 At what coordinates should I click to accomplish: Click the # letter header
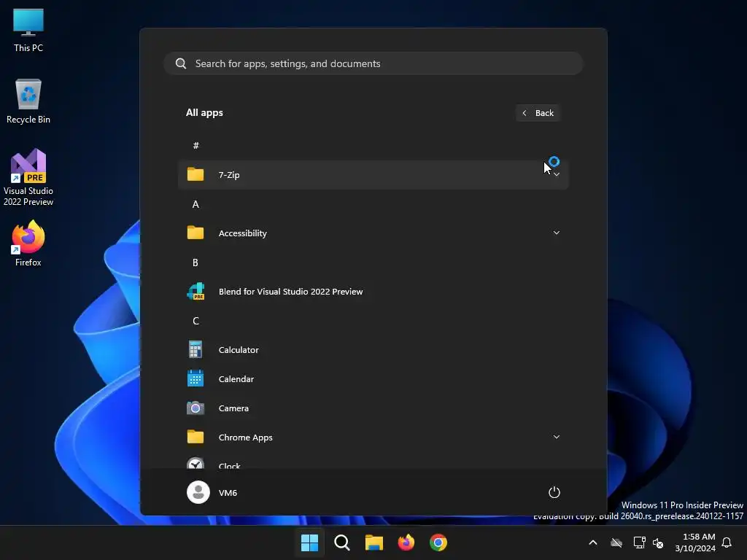pyautogui.click(x=196, y=145)
